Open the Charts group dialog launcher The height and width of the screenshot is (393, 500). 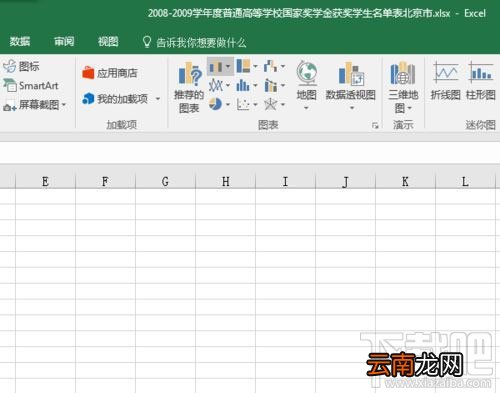pyautogui.click(x=375, y=126)
